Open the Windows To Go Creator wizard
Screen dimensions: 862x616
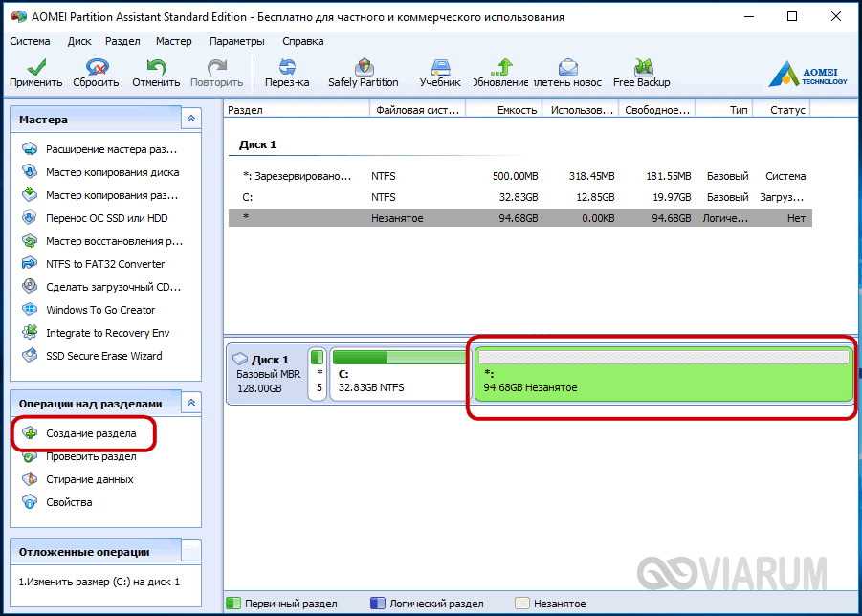click(100, 310)
